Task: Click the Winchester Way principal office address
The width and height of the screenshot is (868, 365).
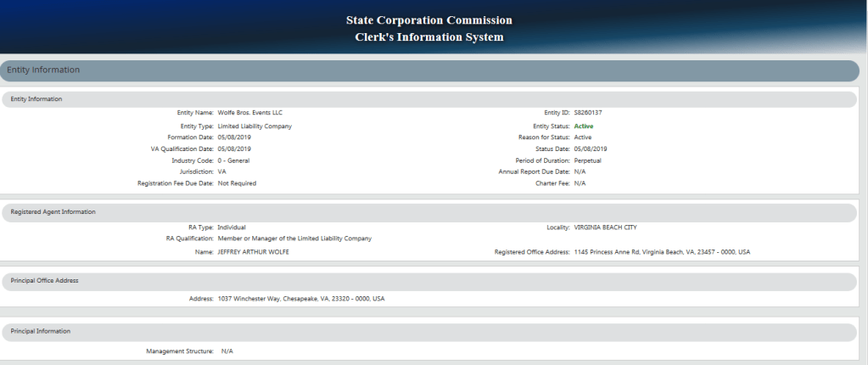Action: 301,299
